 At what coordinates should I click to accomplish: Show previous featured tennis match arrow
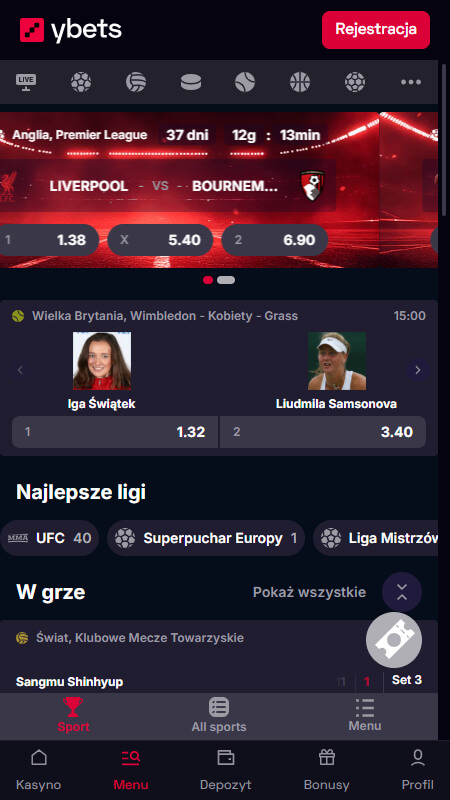(20, 370)
